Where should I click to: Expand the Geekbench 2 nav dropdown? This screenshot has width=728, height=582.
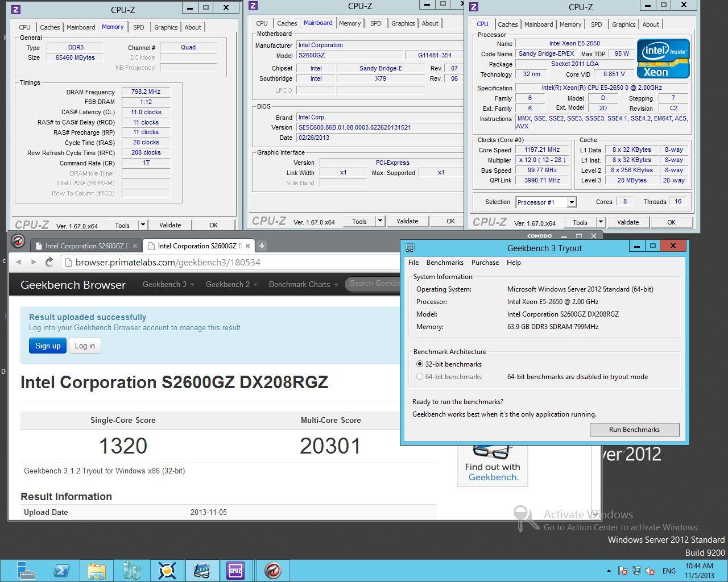(231, 284)
